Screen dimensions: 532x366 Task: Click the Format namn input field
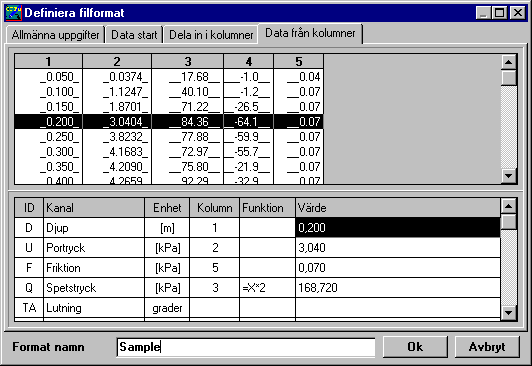246,347
